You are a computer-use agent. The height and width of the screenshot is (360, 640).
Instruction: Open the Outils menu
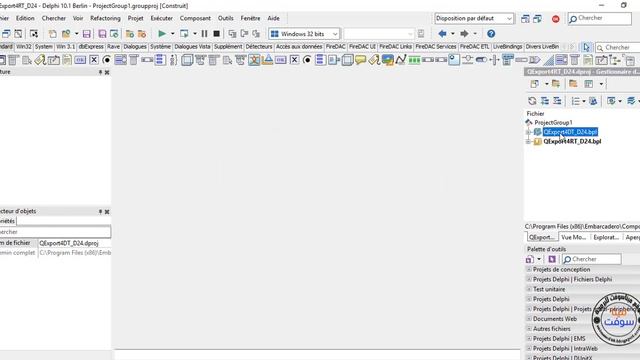(226, 18)
